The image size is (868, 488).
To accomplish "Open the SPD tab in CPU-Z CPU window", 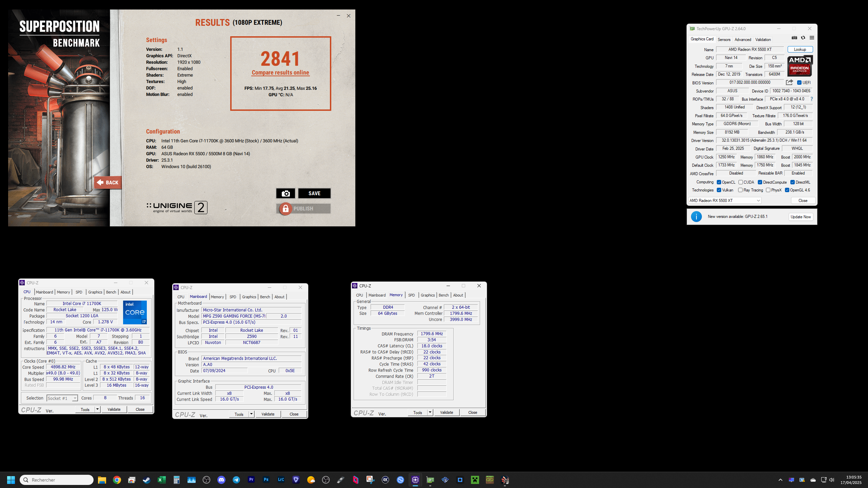I will (x=79, y=292).
